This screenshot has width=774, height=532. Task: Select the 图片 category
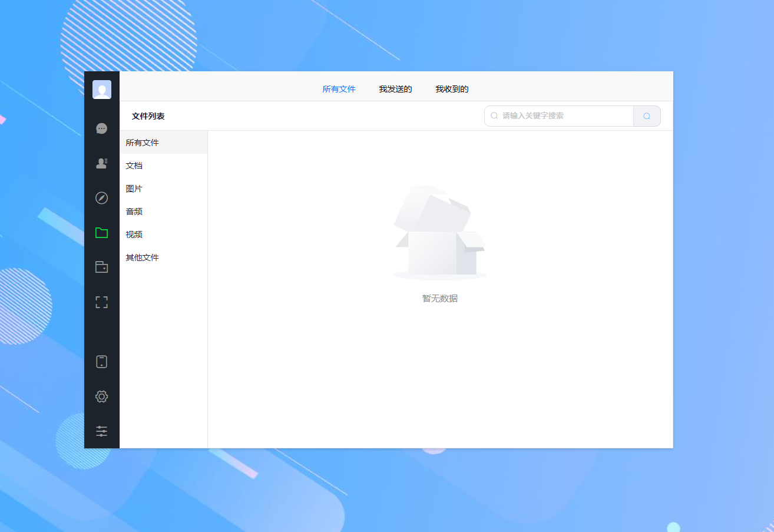[164, 189]
